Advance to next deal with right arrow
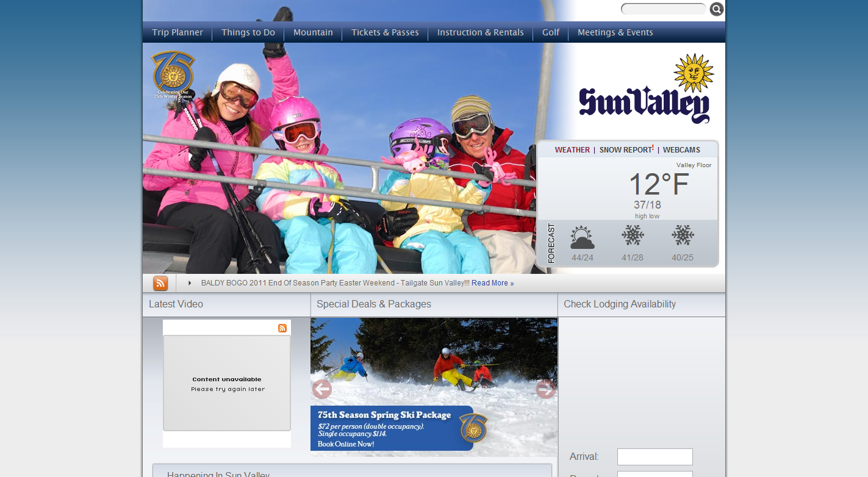The width and height of the screenshot is (868, 477). point(545,389)
